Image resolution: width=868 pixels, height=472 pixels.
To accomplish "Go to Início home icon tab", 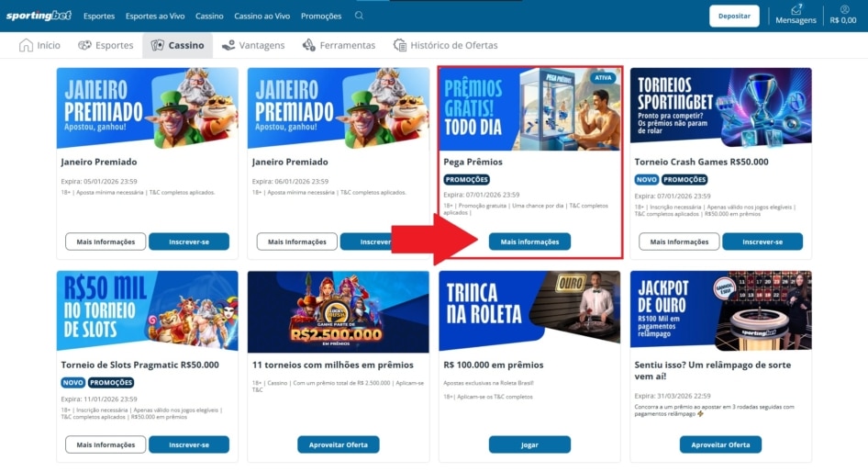I will [x=39, y=45].
